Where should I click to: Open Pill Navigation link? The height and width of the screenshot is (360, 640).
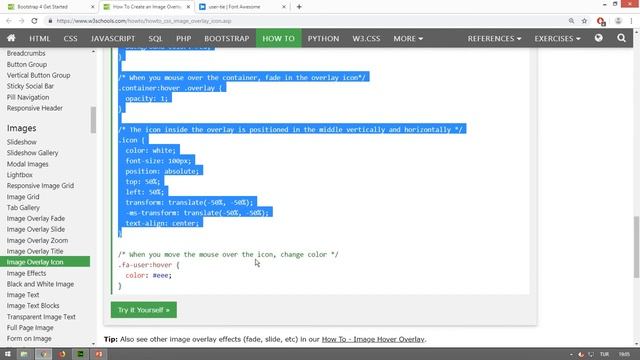pyautogui.click(x=28, y=97)
